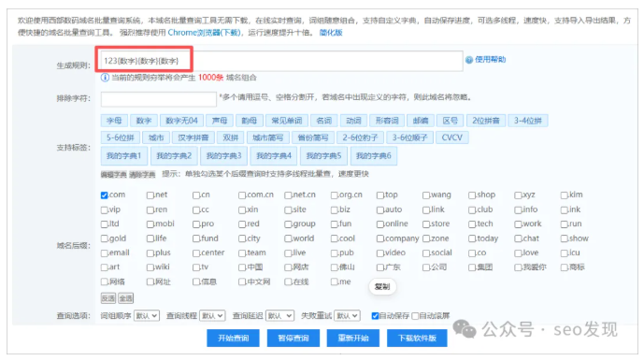Enable the .com.cn suffix checkbox
This screenshot has width=644, height=361.
tap(242, 195)
